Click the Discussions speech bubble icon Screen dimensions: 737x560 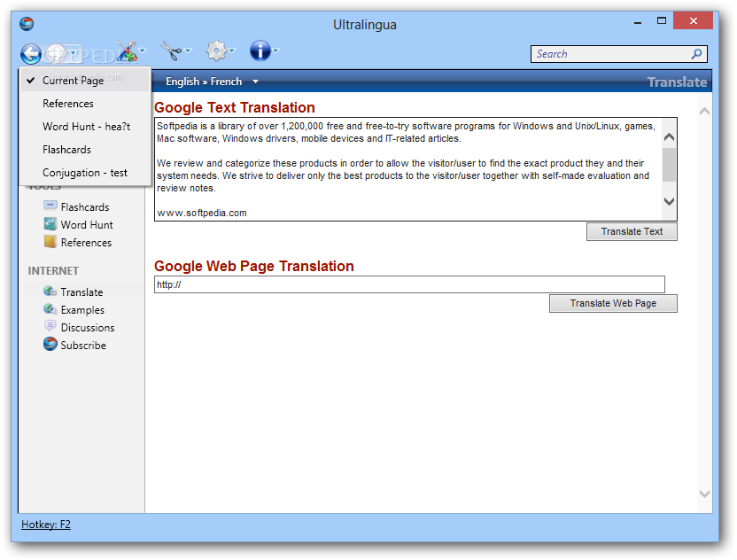tap(50, 326)
